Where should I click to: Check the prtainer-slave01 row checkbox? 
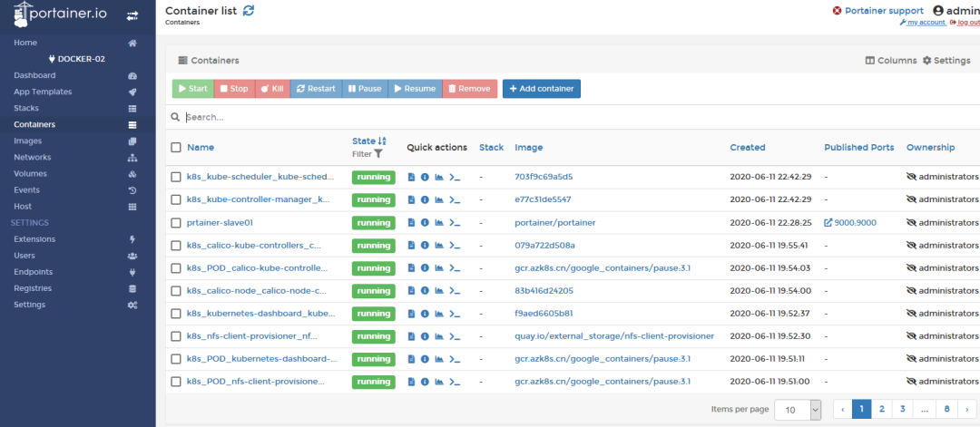click(x=176, y=222)
